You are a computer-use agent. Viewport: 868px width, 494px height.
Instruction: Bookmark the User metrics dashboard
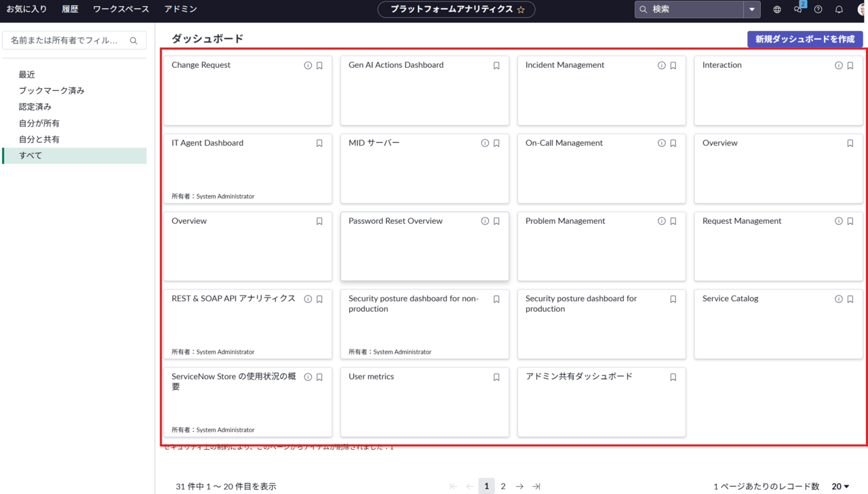click(x=496, y=377)
